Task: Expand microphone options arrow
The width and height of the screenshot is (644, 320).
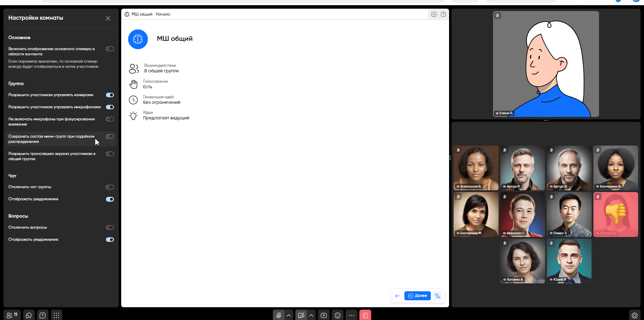Action: click(x=289, y=315)
